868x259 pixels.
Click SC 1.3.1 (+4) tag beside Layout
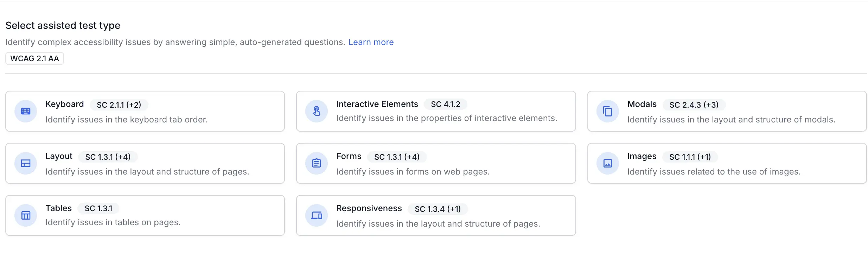point(108,157)
